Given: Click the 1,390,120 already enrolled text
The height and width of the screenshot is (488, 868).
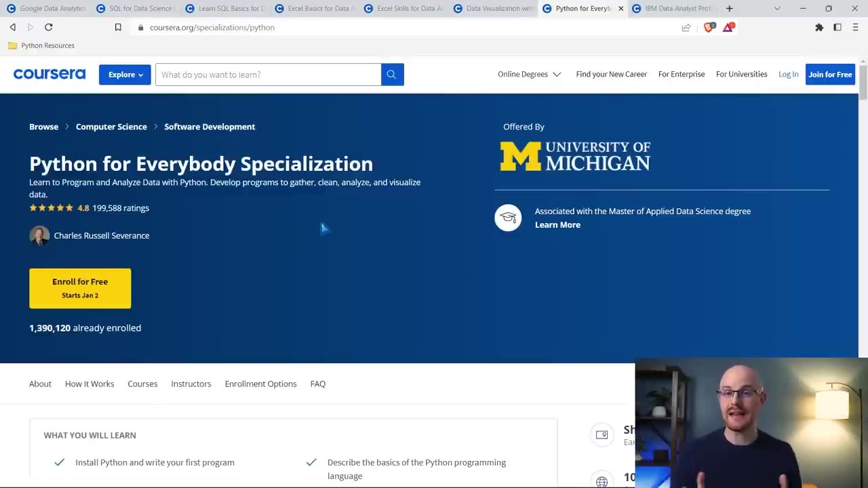Looking at the screenshot, I should click(85, 328).
